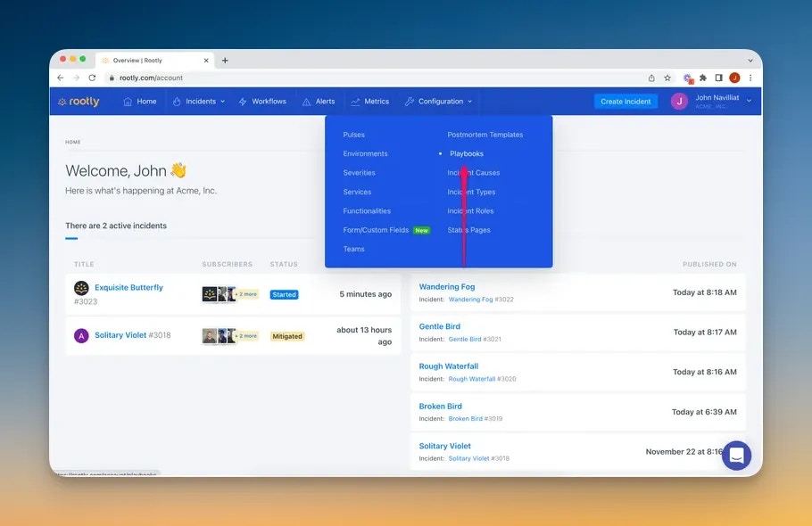Open the Chrome three-dot menu

click(750, 78)
